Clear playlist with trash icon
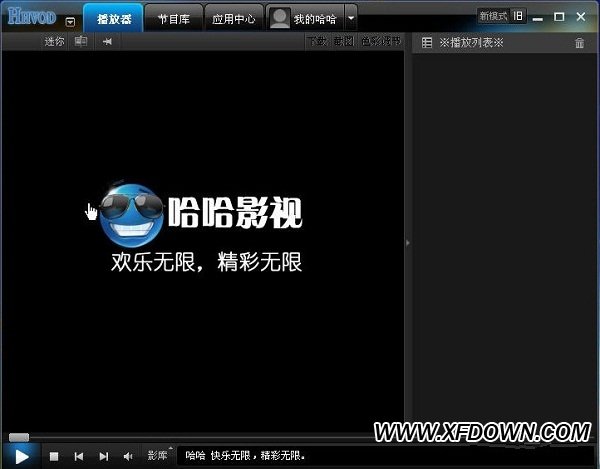This screenshot has height=469, width=600. pyautogui.click(x=579, y=43)
